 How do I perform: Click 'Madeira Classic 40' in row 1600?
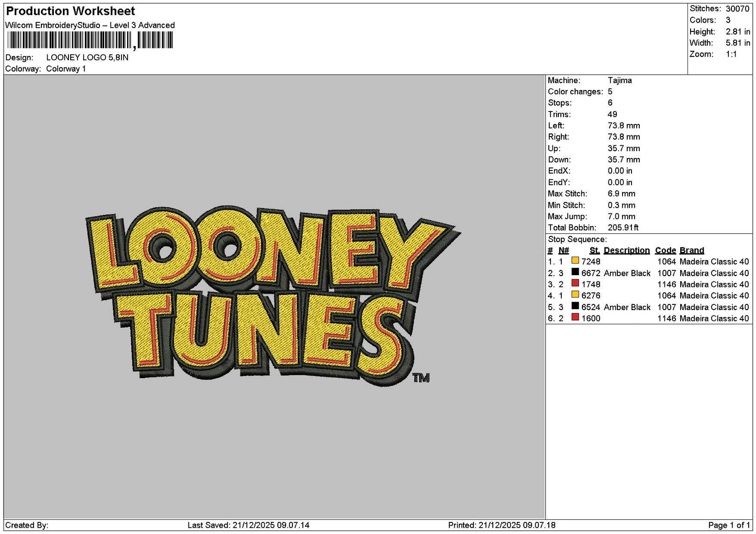(x=715, y=319)
